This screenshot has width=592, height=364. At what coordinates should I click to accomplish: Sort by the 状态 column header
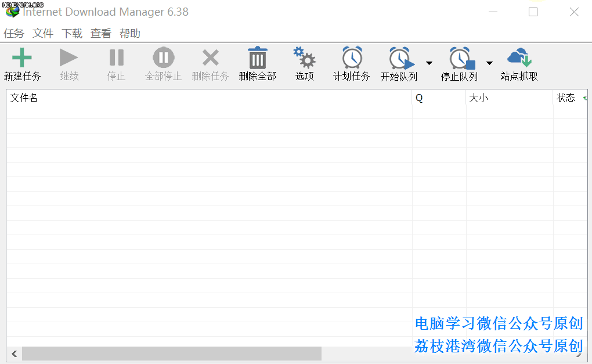coord(571,98)
